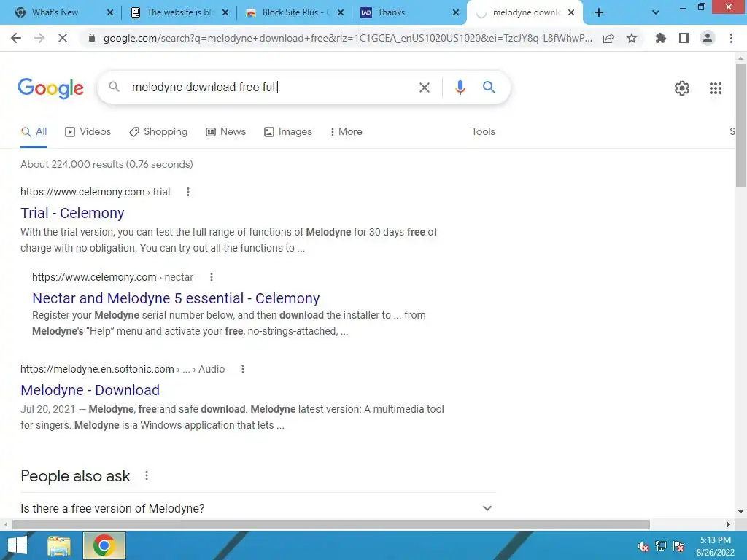Open the Melodyne - Download softonic result
Image resolution: width=747 pixels, height=560 pixels.
coord(90,390)
